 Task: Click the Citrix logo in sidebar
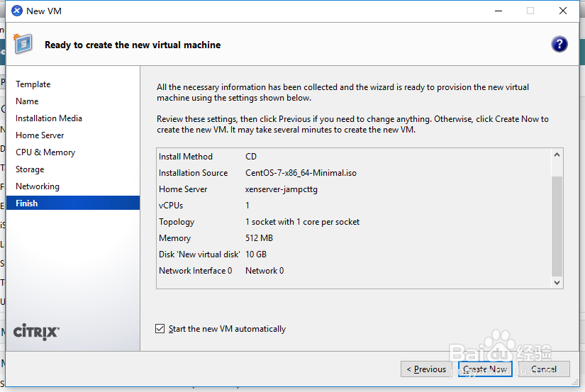[x=36, y=332]
